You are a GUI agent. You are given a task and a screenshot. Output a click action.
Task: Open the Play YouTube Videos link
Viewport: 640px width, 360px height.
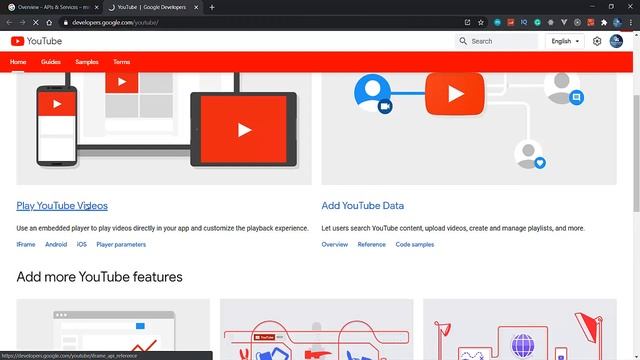coord(62,206)
